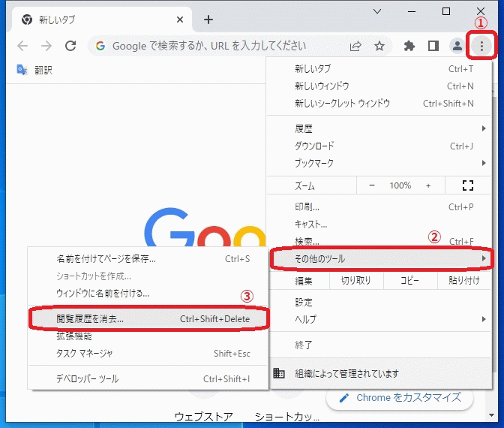The width and height of the screenshot is (504, 428).
Task: Open タスク マネージャ
Action: (x=148, y=354)
